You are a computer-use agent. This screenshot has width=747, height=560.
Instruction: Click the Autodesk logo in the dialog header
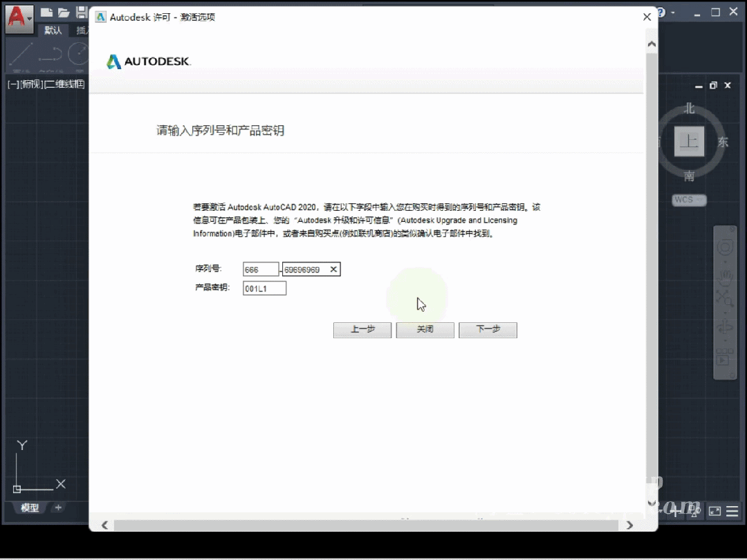click(x=148, y=62)
